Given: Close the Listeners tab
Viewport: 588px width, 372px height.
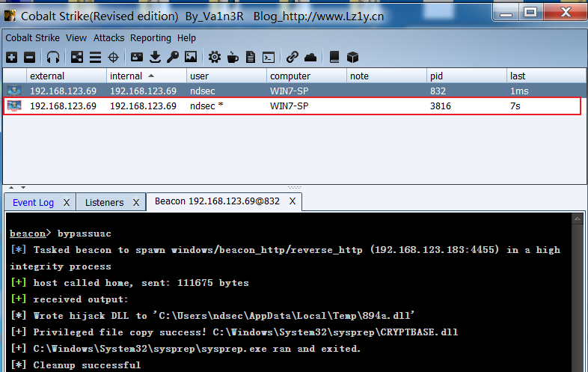Looking at the screenshot, I should pos(136,203).
